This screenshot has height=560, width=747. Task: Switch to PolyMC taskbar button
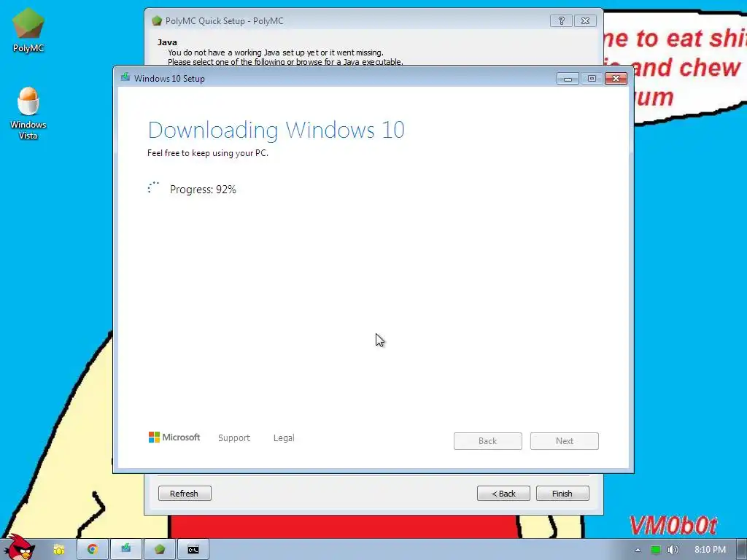(x=160, y=549)
